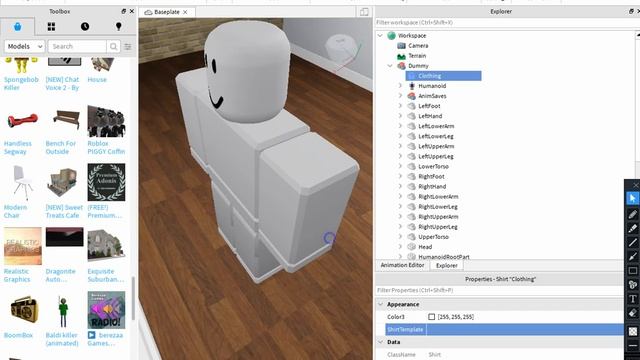640x360 pixels.
Task: Switch to the Animation Editor tab
Action: (x=402, y=265)
